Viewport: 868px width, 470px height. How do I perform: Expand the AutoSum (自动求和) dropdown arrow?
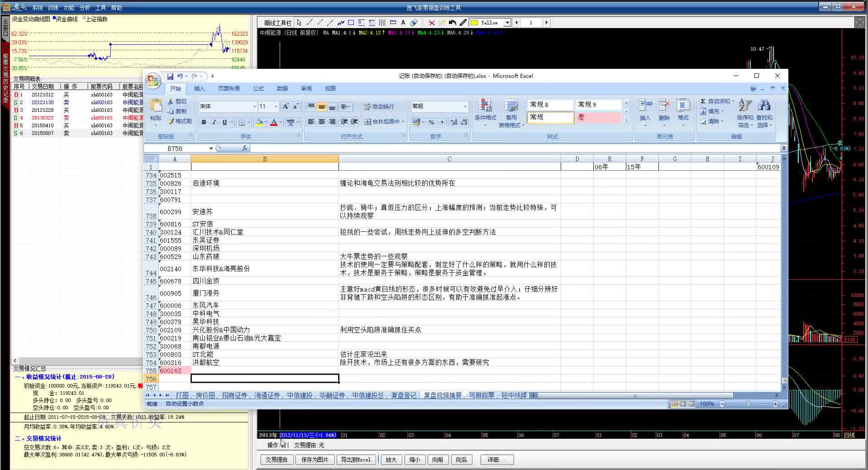tap(733, 101)
